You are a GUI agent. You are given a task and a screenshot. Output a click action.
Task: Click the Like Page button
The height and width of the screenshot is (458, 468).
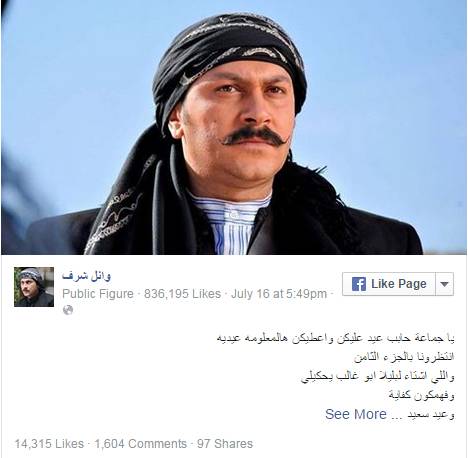pyautogui.click(x=389, y=284)
